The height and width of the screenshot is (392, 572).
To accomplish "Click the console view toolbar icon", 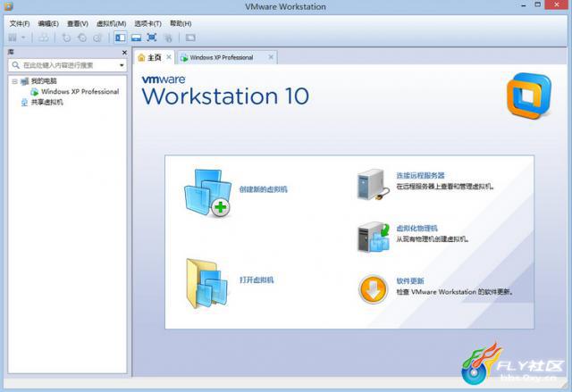I will pyautogui.click(x=190, y=38).
